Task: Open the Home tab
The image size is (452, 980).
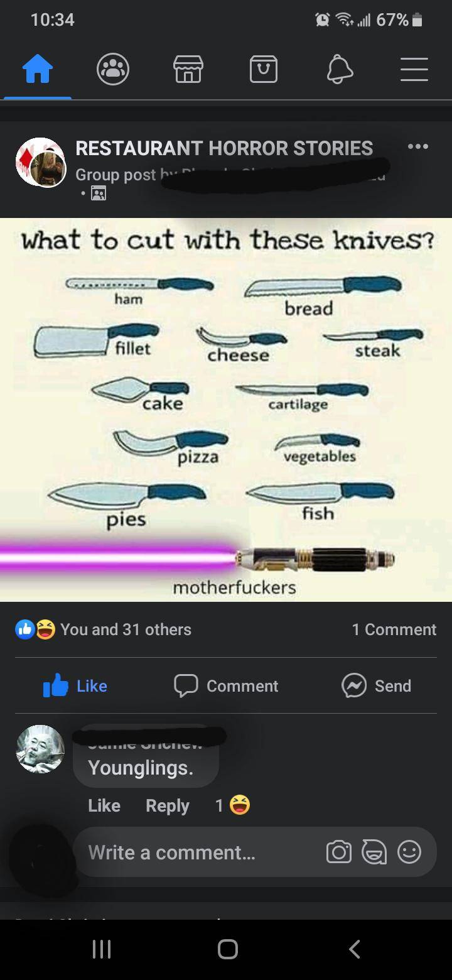Action: (x=38, y=68)
